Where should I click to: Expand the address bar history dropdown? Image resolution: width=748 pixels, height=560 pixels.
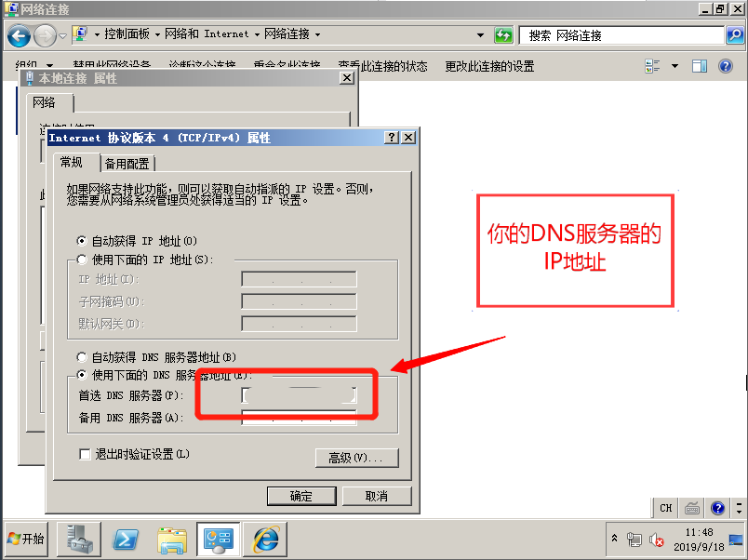point(480,34)
